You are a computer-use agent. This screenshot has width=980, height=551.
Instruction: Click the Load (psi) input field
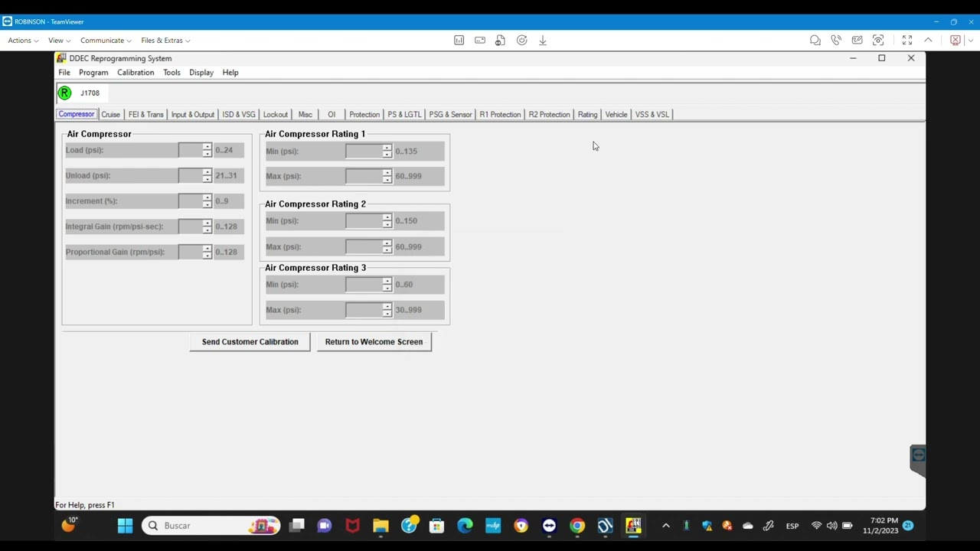coord(189,151)
